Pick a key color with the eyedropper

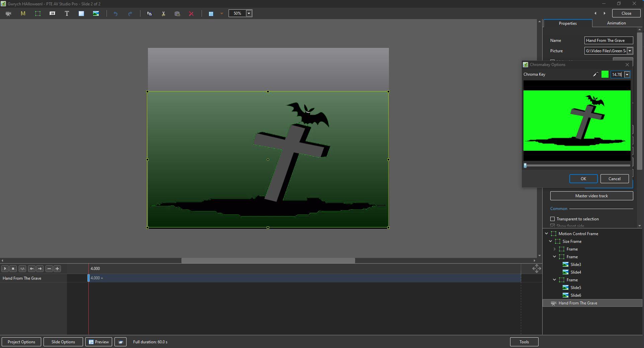pyautogui.click(x=595, y=74)
